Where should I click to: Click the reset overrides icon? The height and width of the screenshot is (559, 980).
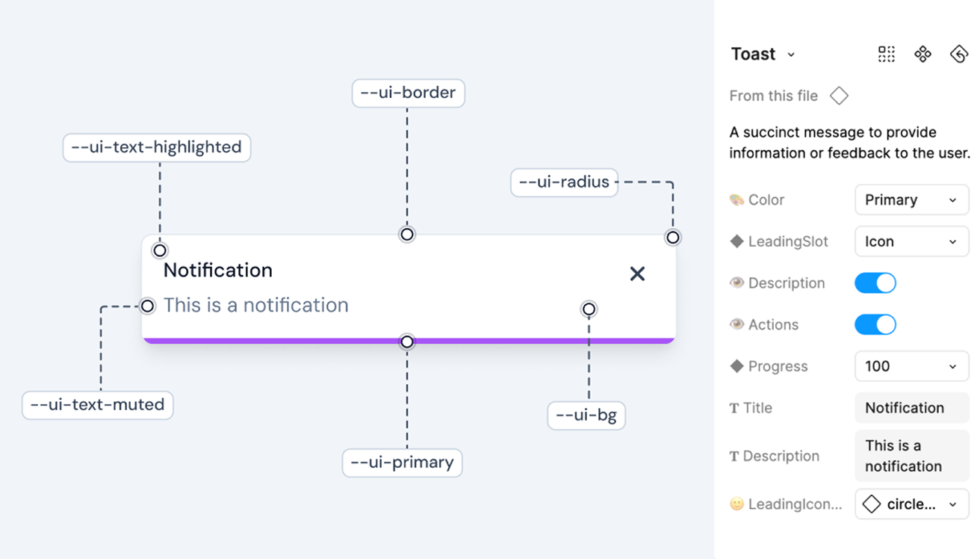tap(959, 54)
